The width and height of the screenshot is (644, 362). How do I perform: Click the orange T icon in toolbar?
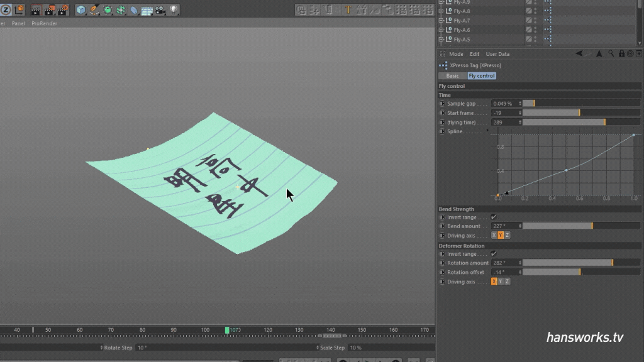(348, 10)
